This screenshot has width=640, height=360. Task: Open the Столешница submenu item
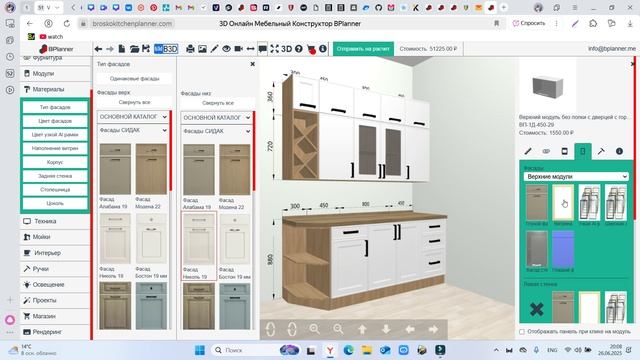coord(55,190)
